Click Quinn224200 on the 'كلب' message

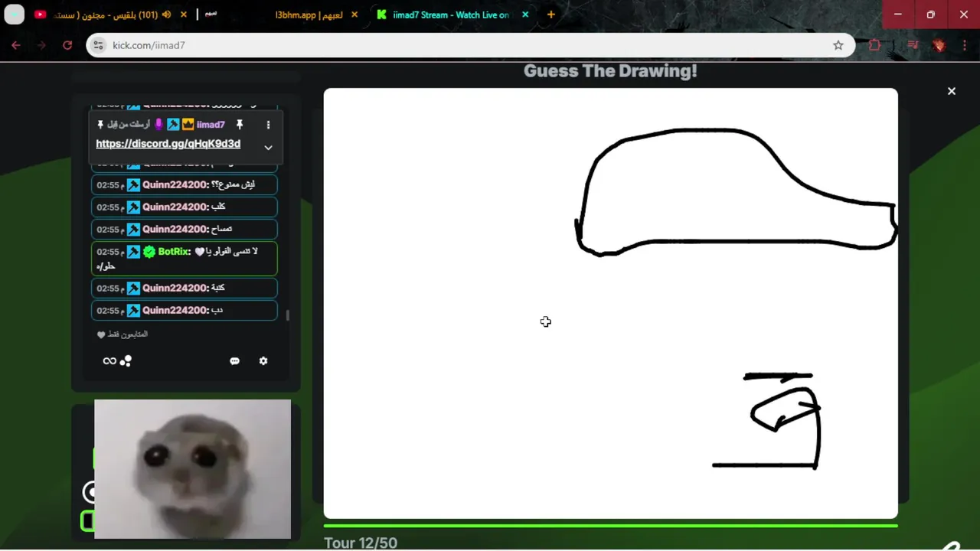[175, 207]
